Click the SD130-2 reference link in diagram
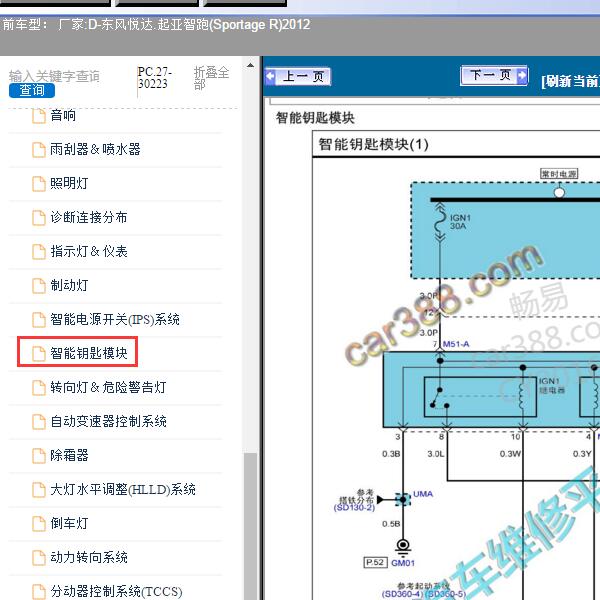Image resolution: width=600 pixels, height=600 pixels. click(x=354, y=508)
